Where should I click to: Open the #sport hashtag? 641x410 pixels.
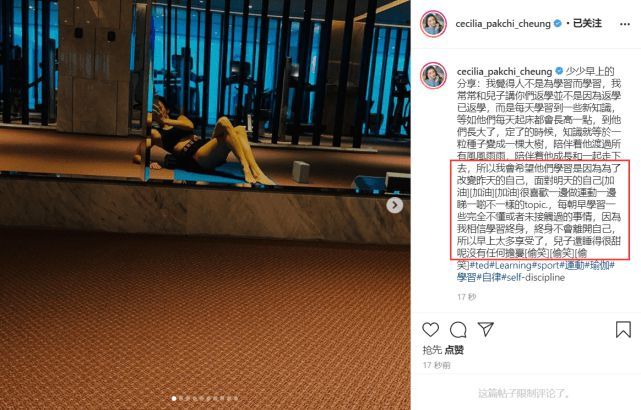pyautogui.click(x=545, y=265)
